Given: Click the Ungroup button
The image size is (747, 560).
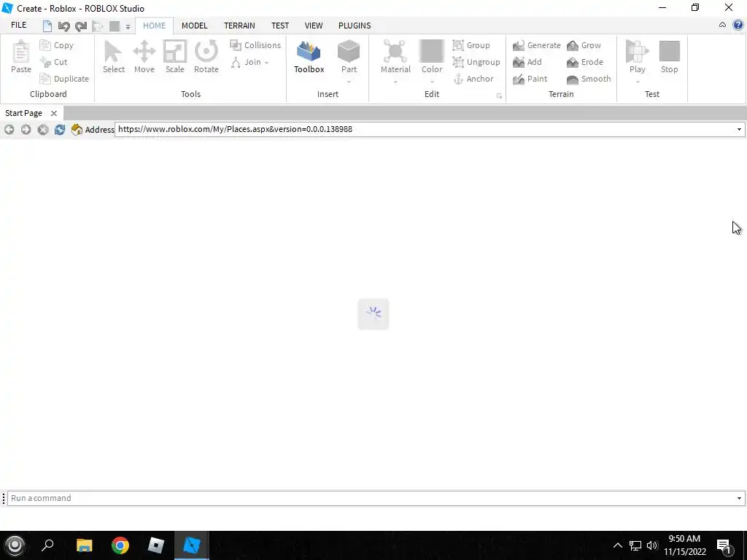Looking at the screenshot, I should pyautogui.click(x=476, y=62).
